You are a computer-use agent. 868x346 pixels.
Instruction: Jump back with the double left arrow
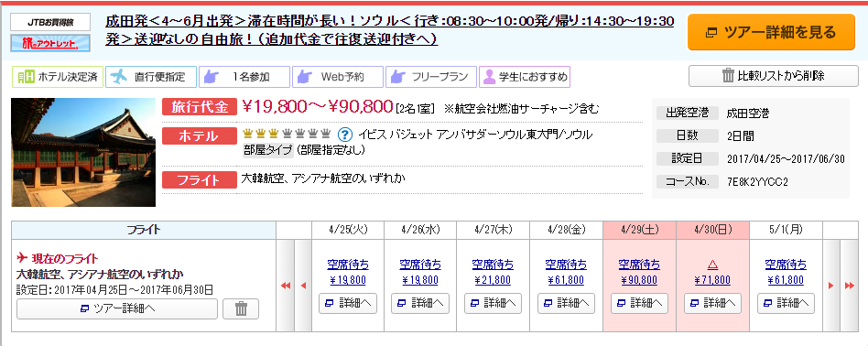(x=286, y=286)
